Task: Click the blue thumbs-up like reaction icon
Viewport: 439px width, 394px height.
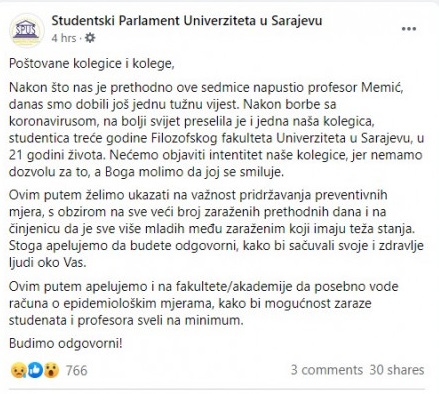Action: tap(35, 370)
